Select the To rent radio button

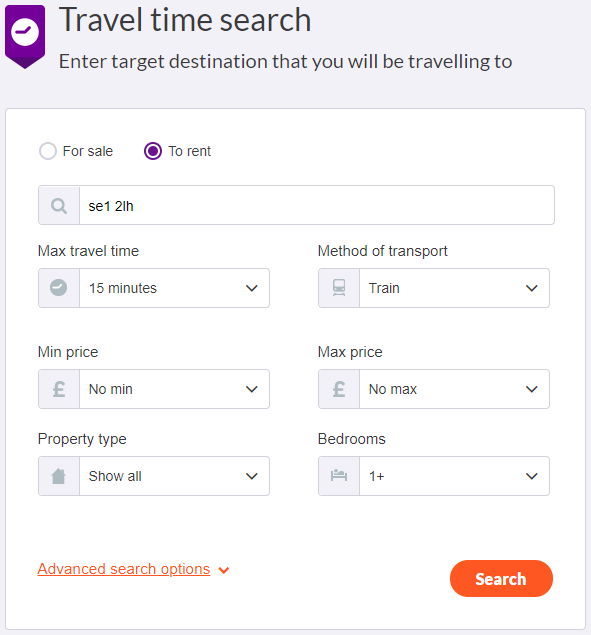coord(153,151)
